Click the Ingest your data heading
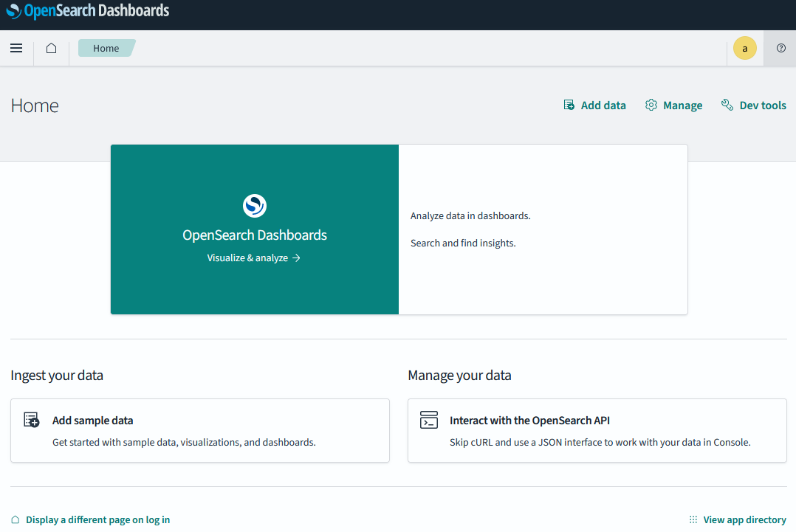 57,376
